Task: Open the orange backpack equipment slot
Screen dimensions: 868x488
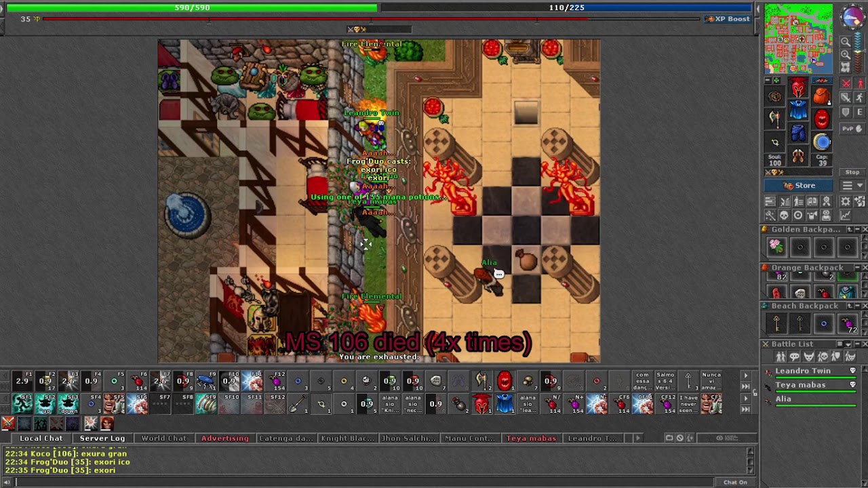Action: (821, 96)
